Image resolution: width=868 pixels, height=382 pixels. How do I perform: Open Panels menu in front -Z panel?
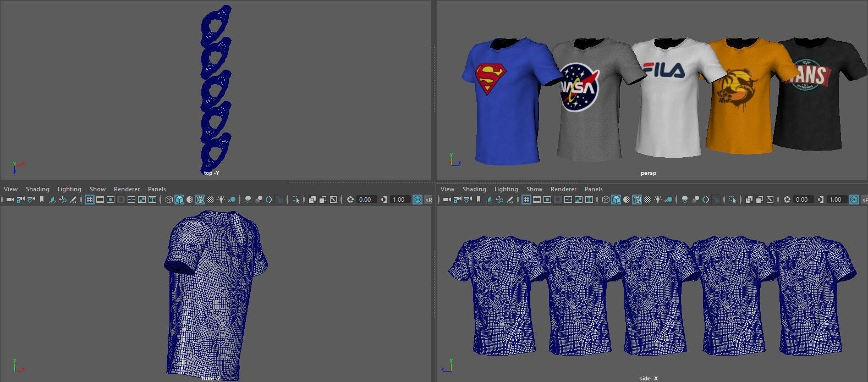point(157,189)
